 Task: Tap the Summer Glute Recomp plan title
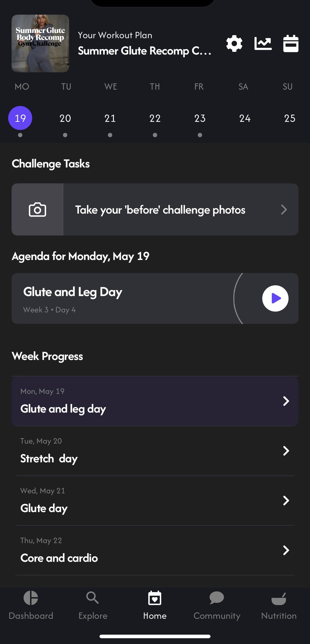coord(145,51)
